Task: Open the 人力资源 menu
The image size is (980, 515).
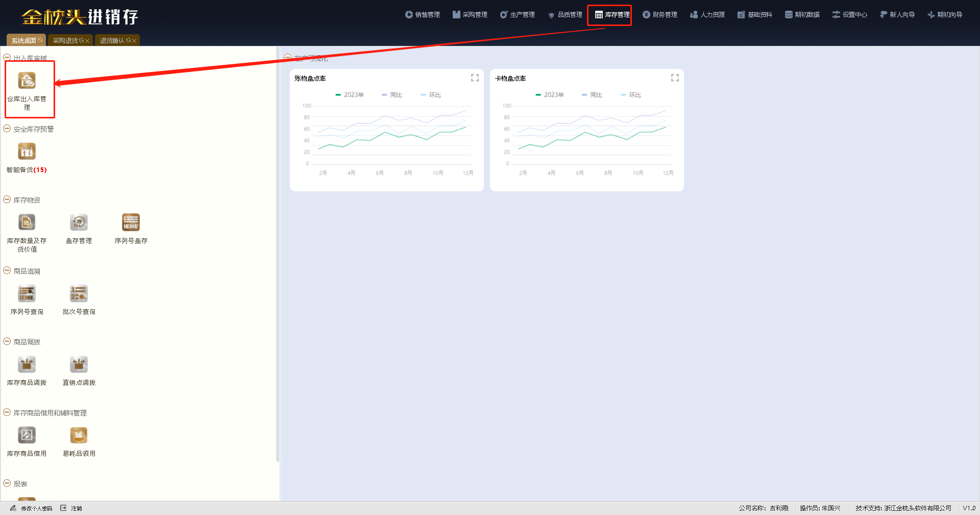Action: pyautogui.click(x=707, y=15)
